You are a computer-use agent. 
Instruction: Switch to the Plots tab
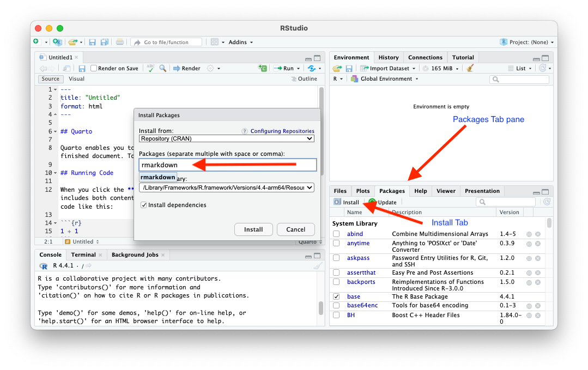(362, 191)
